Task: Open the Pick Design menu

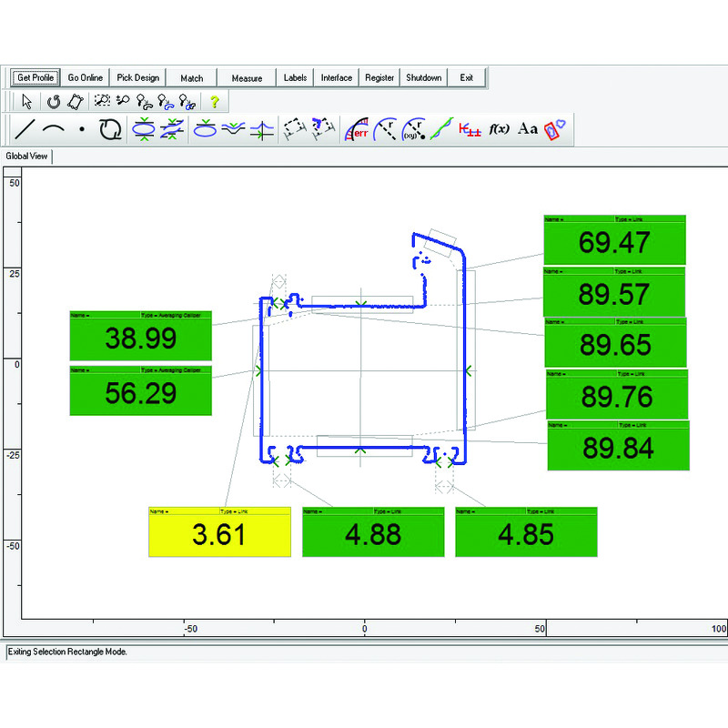Action: click(138, 77)
